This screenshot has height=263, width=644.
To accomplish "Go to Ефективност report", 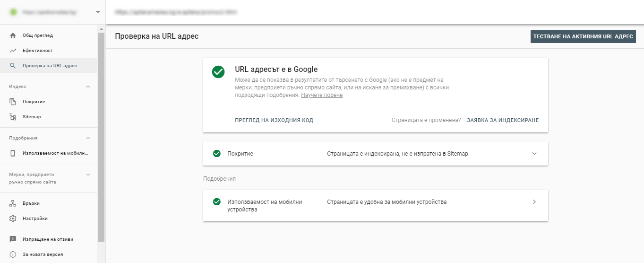I will 49,51.
